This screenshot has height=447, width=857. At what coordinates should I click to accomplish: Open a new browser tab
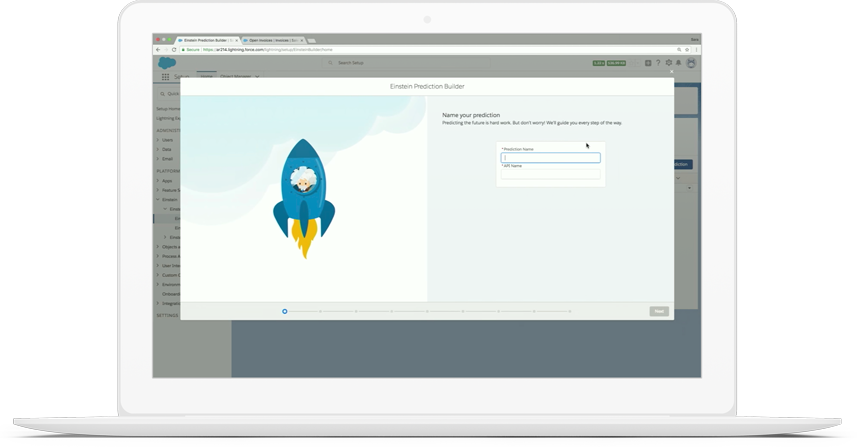312,40
